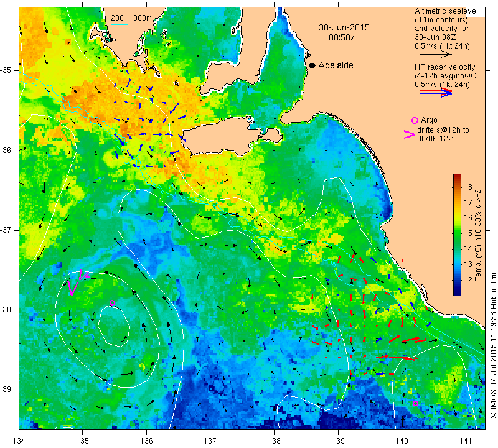498x448 pixels.
Task: Click the date 30-Jun-2015 text
Action: (344, 27)
